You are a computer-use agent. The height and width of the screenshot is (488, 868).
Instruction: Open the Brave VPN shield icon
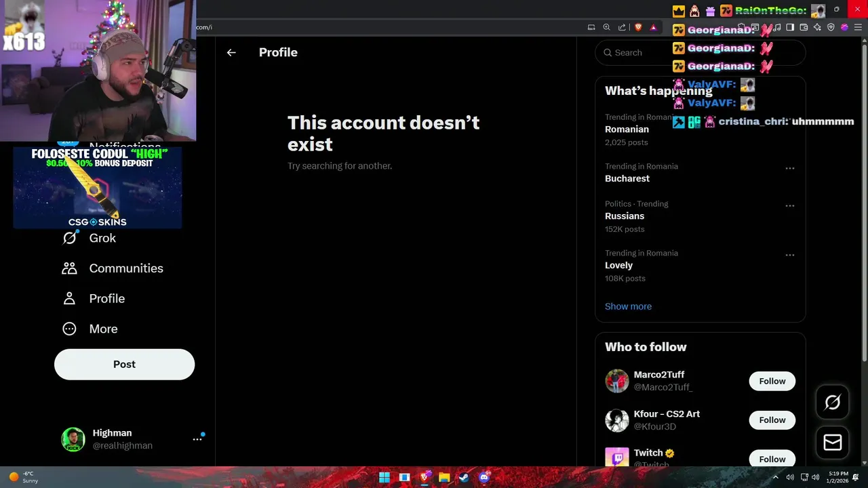tap(831, 27)
